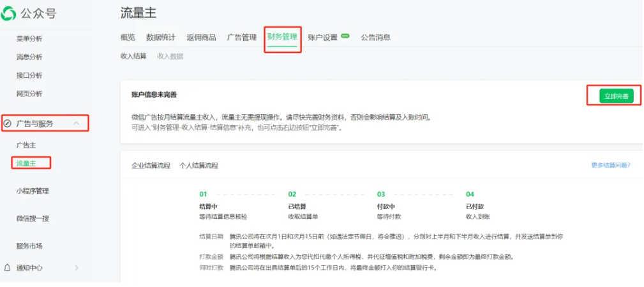The height and width of the screenshot is (287, 644).
Task: Select 流量主 in the sidebar
Action: (x=26, y=163)
